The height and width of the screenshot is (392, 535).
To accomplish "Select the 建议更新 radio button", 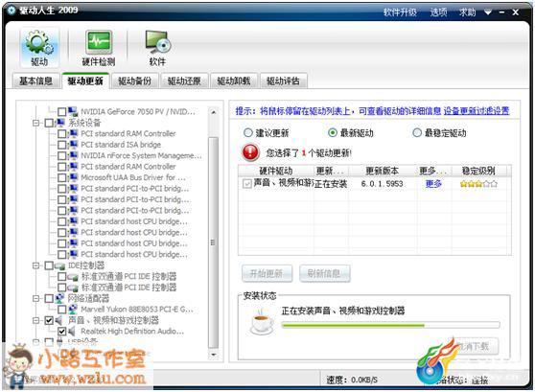I will [x=248, y=132].
